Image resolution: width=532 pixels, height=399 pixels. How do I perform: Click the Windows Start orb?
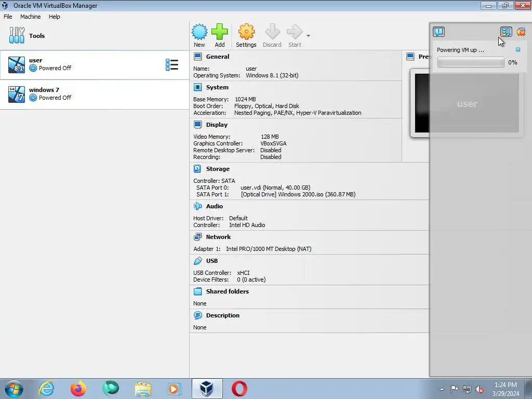[x=14, y=389]
